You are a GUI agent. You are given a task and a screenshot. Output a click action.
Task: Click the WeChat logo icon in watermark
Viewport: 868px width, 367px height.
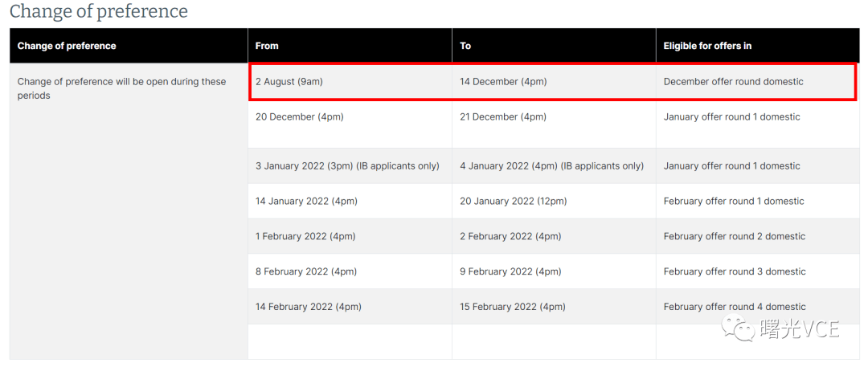(737, 328)
